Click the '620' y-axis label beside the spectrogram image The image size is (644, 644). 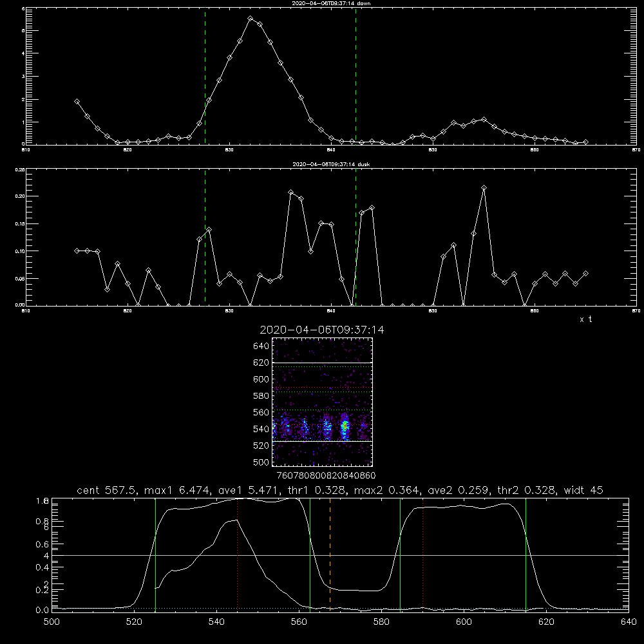(x=261, y=363)
